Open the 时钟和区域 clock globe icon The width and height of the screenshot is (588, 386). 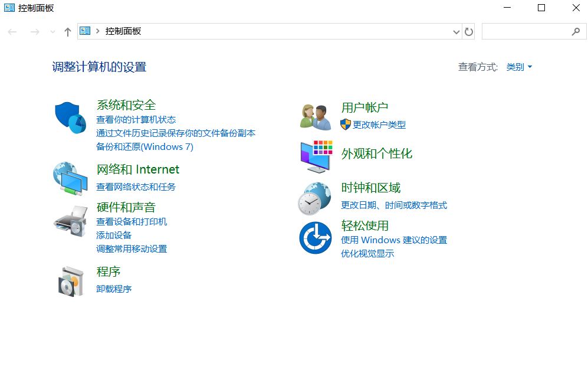point(314,198)
